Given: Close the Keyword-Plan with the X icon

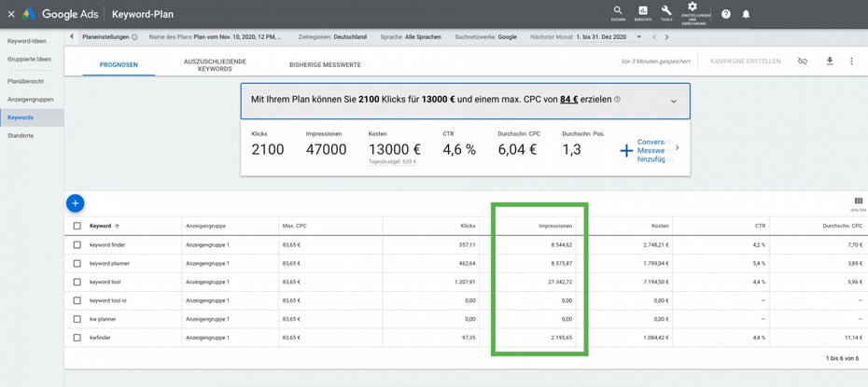Looking at the screenshot, I should pyautogui.click(x=11, y=14).
